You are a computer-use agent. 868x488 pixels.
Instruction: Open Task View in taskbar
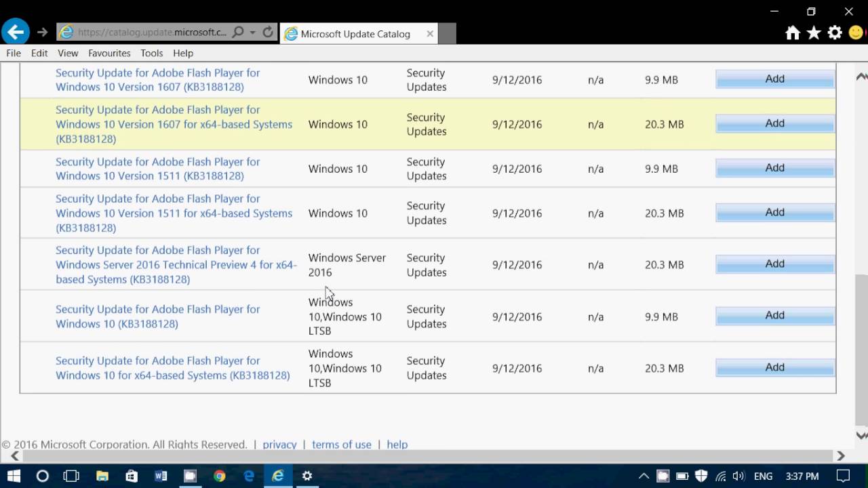[x=71, y=476]
